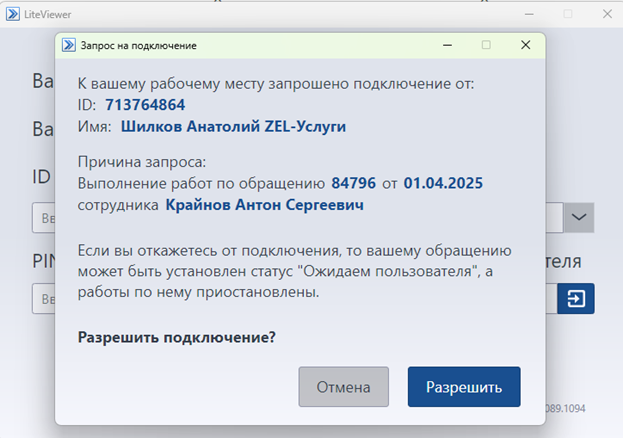This screenshot has width=623, height=438.
Task: Click the disabled maximize button of the dialog
Action: (x=486, y=45)
